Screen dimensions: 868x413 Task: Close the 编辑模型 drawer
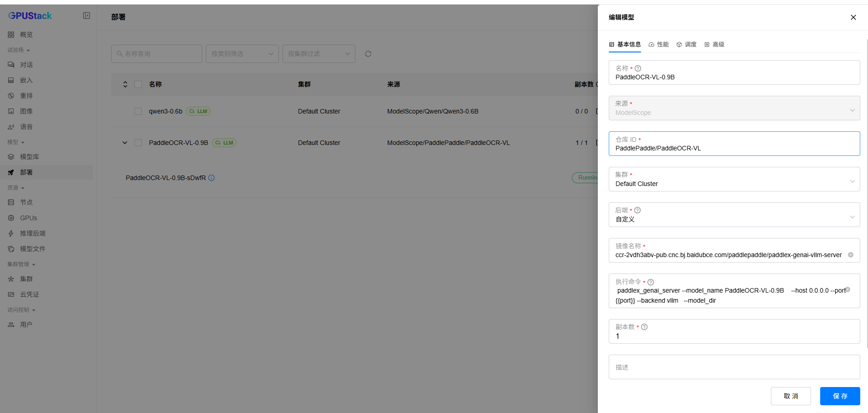point(853,17)
